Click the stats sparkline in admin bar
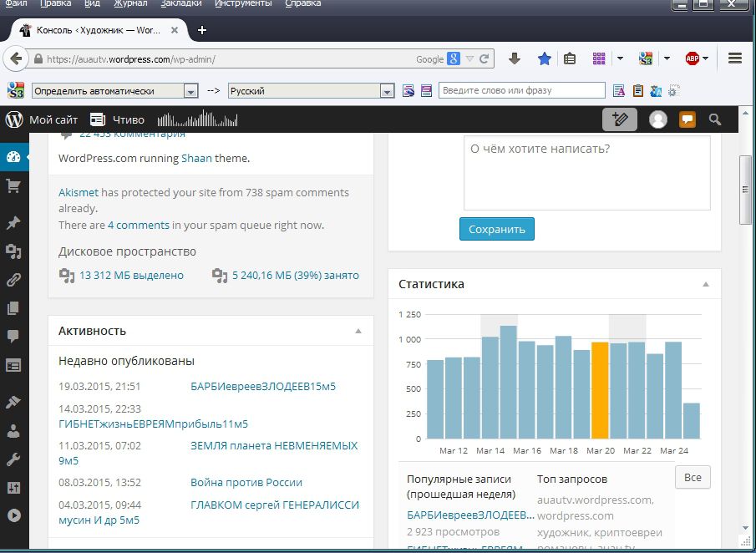The width and height of the screenshot is (756, 553). [197, 119]
